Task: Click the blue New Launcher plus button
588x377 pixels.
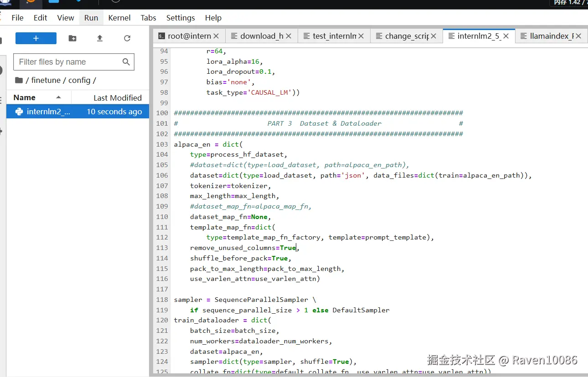Action: (x=36, y=38)
